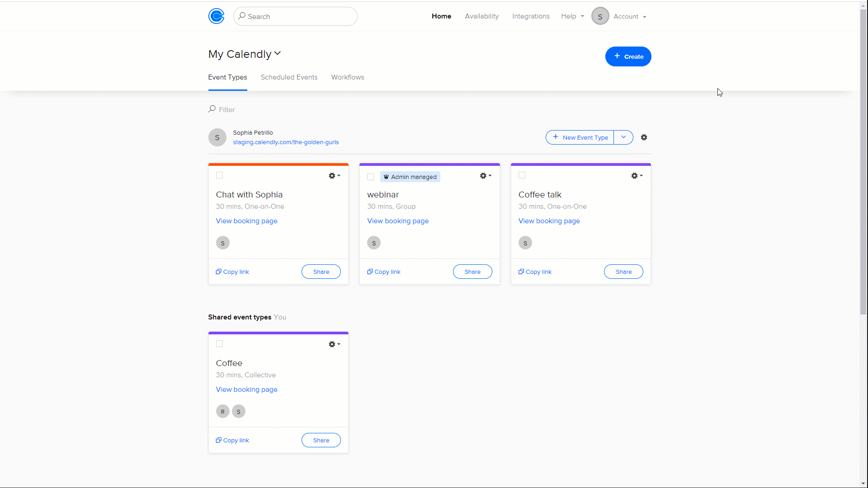Switch to the Workflows tab
Viewport: 868px width, 488px height.
pos(348,77)
